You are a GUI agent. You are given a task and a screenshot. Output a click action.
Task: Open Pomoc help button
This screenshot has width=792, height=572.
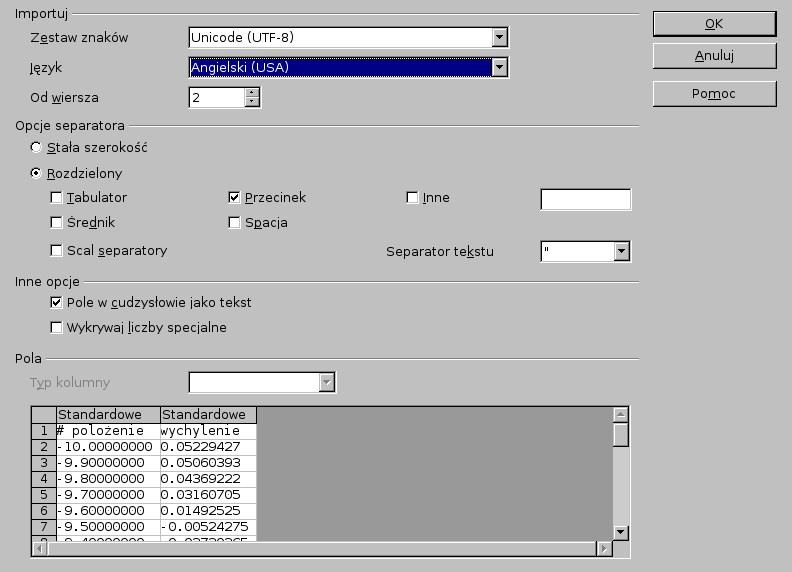point(714,93)
